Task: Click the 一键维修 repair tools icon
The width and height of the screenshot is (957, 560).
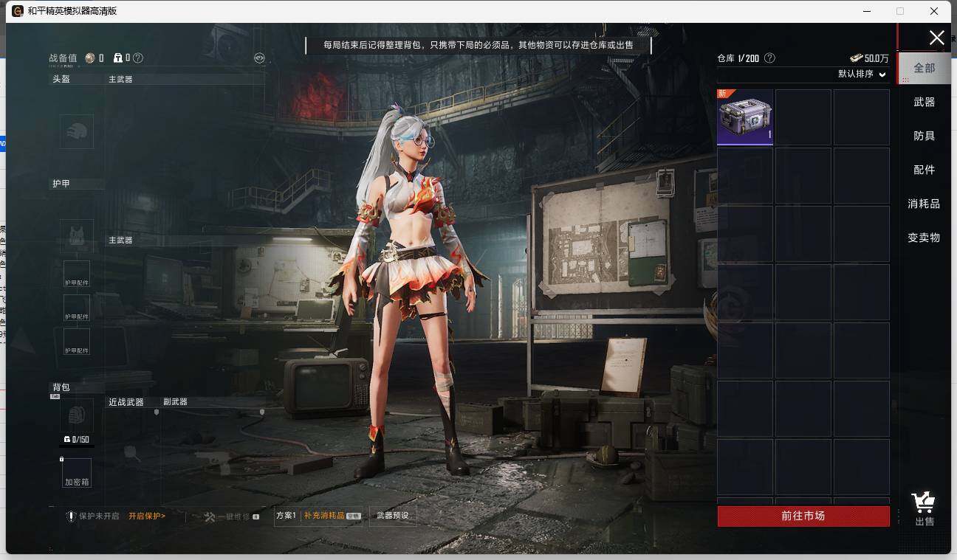Action: point(209,516)
